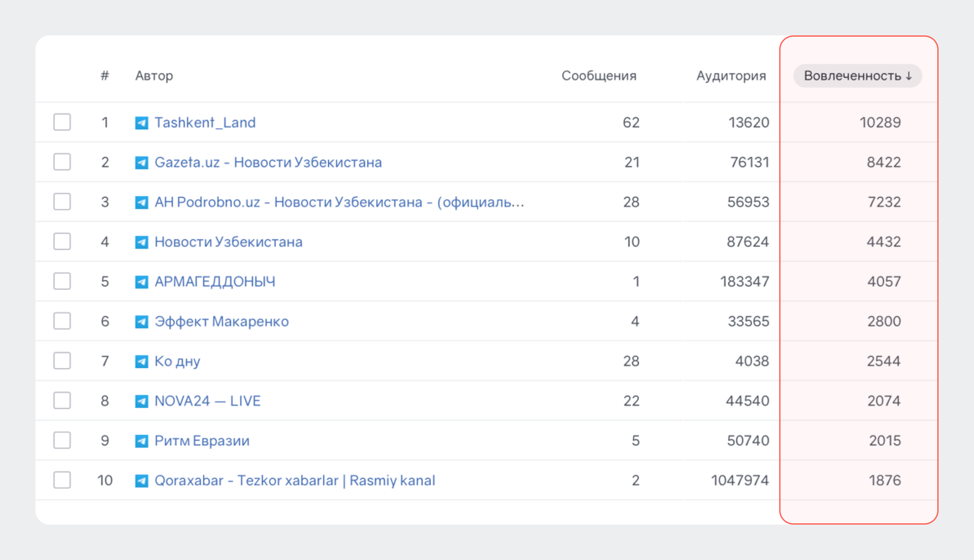This screenshot has height=560, width=974.
Task: Click engagement value 2800
Action: pos(884,321)
